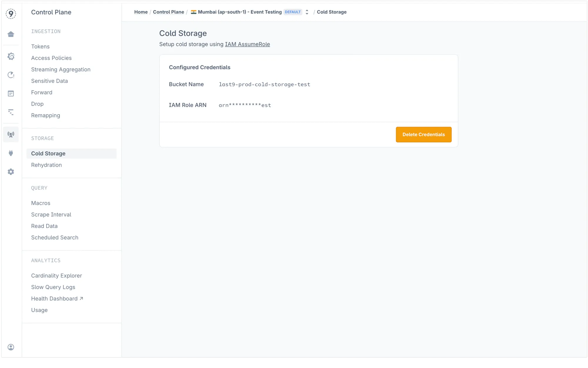
Task: Open Streaming Aggregation
Action: [x=61, y=69]
